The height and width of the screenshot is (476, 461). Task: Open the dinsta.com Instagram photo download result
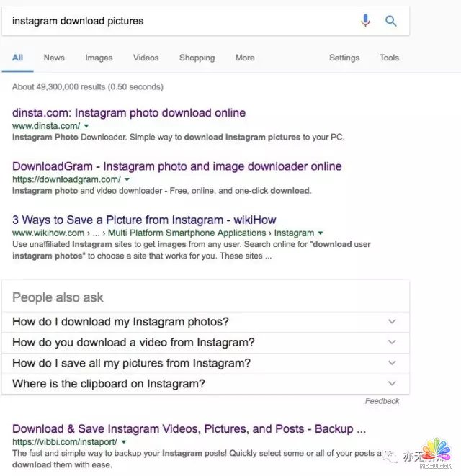coord(129,113)
